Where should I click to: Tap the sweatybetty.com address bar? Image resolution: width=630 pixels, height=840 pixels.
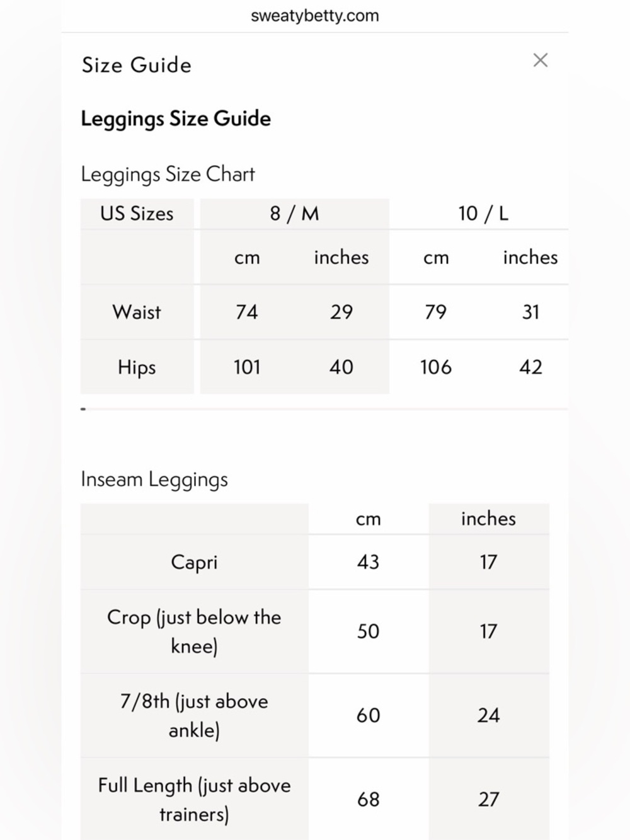pos(314,16)
